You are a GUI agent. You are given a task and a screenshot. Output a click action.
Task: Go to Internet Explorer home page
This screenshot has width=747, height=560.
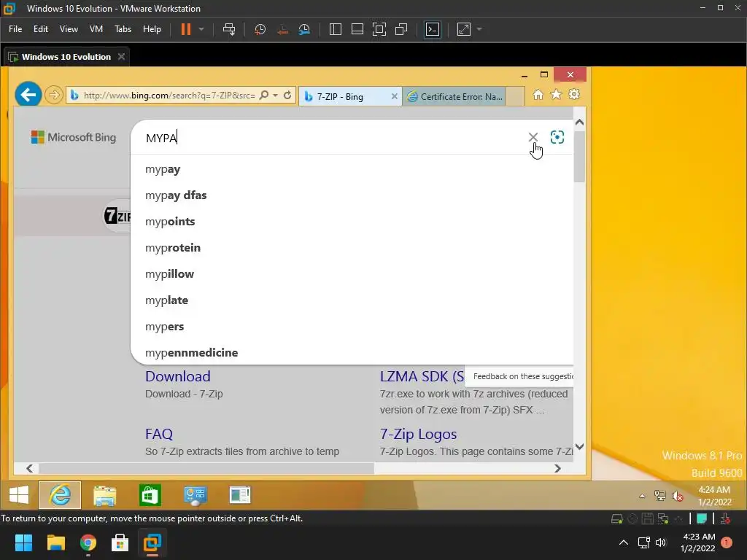point(538,95)
